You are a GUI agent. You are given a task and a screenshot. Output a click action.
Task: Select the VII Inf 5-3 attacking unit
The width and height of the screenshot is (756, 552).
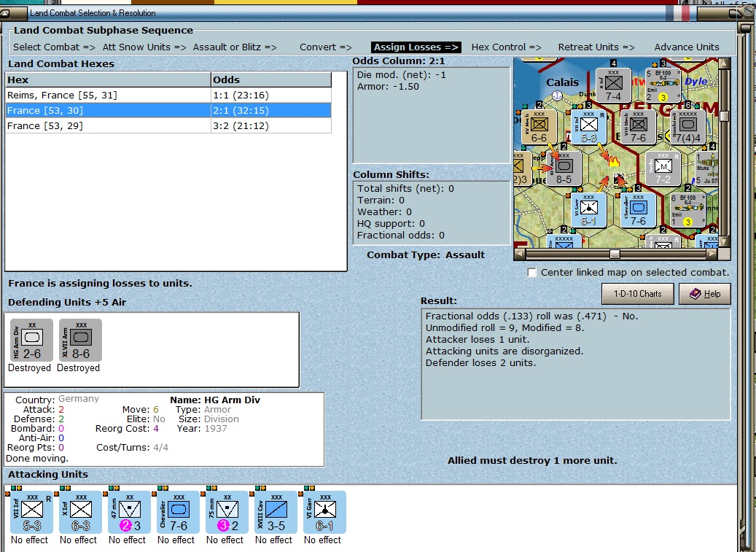pyautogui.click(x=32, y=512)
